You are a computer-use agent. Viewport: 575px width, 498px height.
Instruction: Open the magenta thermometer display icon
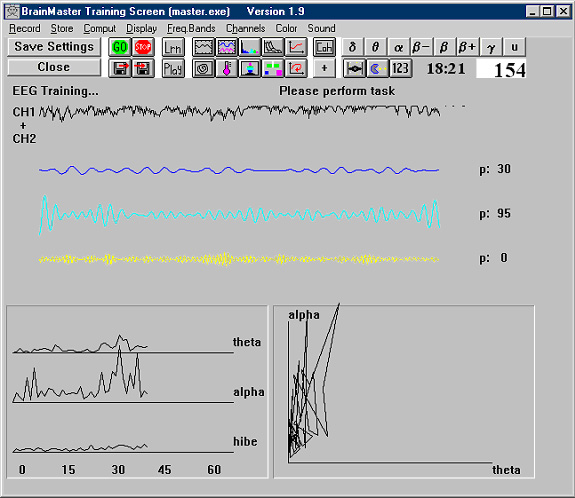click(x=227, y=68)
